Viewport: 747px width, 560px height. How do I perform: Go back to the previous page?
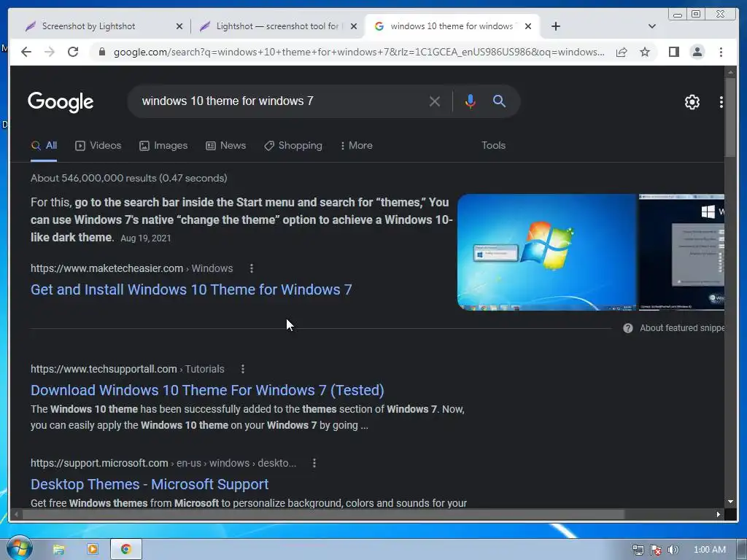[26, 52]
